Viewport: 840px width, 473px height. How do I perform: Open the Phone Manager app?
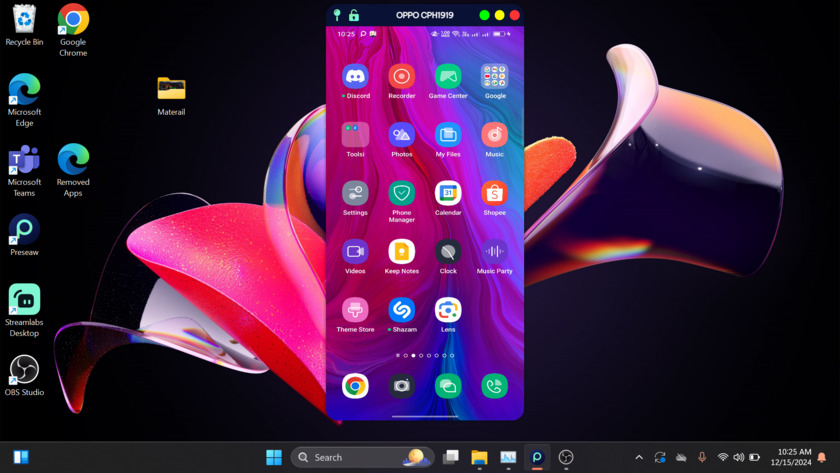tap(401, 193)
